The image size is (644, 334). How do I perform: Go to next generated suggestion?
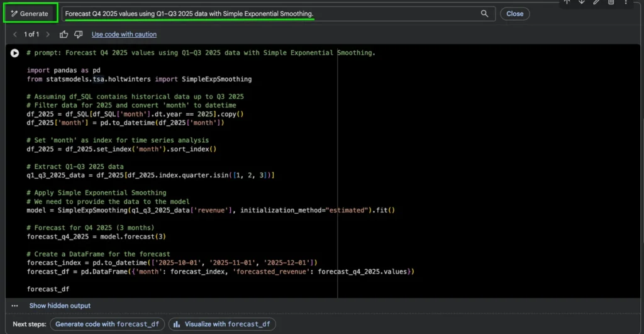[48, 34]
